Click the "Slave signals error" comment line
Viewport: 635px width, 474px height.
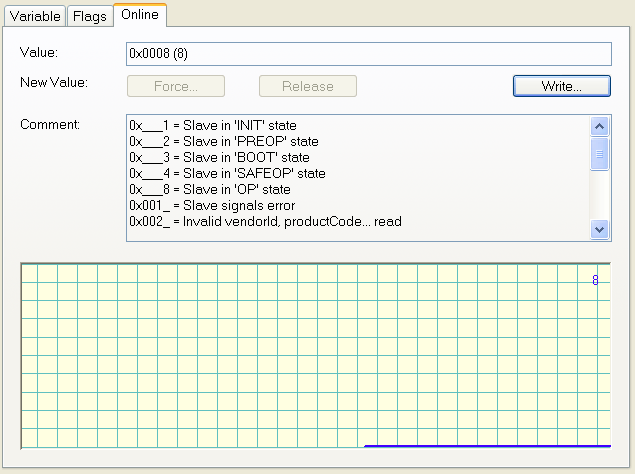click(212, 205)
